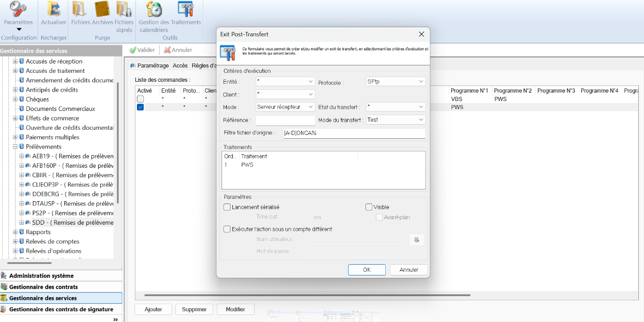Enable the Lancement sérialisé checkbox
The height and width of the screenshot is (322, 644).
coord(228,207)
